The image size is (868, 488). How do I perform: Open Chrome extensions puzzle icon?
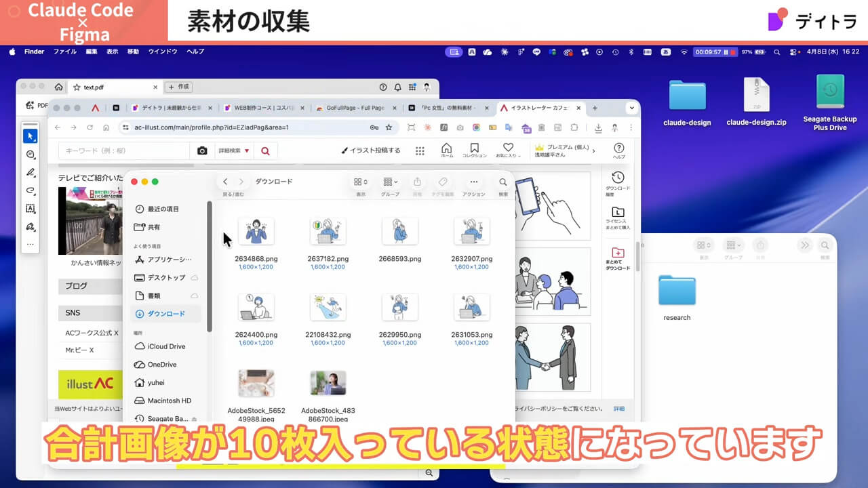(574, 127)
